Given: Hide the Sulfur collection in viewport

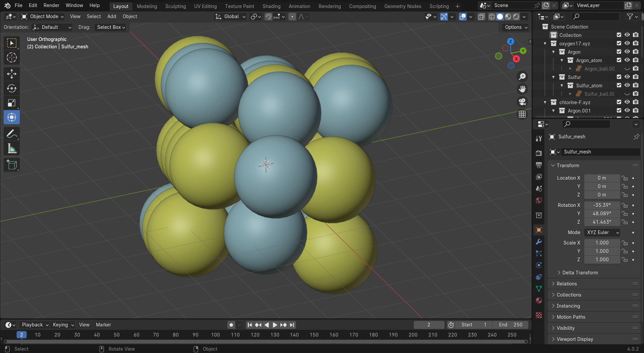Looking at the screenshot, I should tap(627, 77).
